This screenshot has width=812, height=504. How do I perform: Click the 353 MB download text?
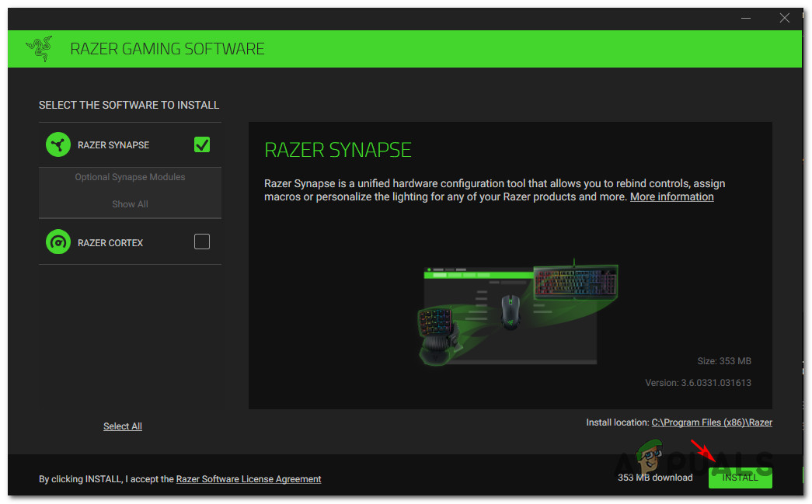tap(655, 478)
